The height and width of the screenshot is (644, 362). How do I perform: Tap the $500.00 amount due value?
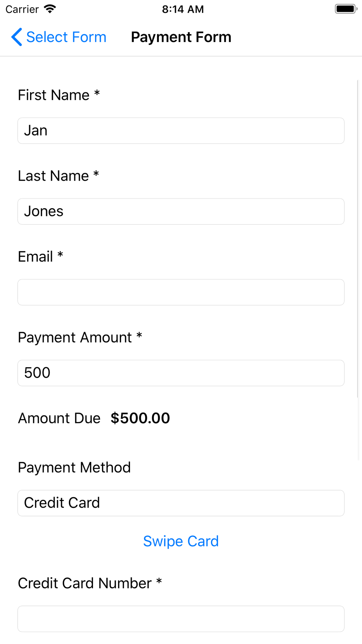(140, 418)
